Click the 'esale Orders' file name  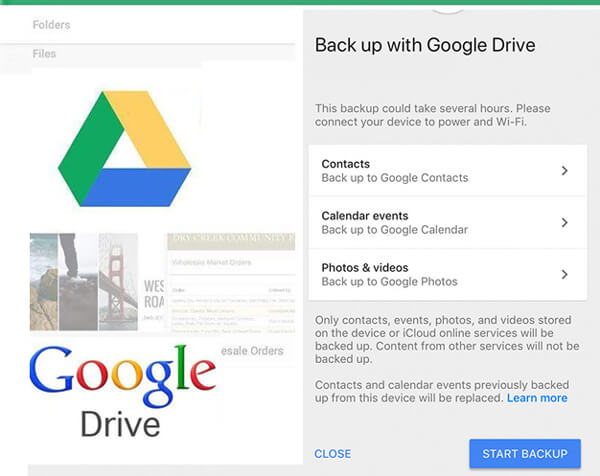point(252,351)
